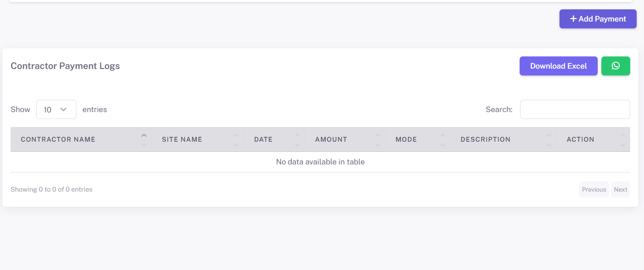Viewport: 644px width, 270px height.
Task: Click the Description header label text
Action: 485,140
